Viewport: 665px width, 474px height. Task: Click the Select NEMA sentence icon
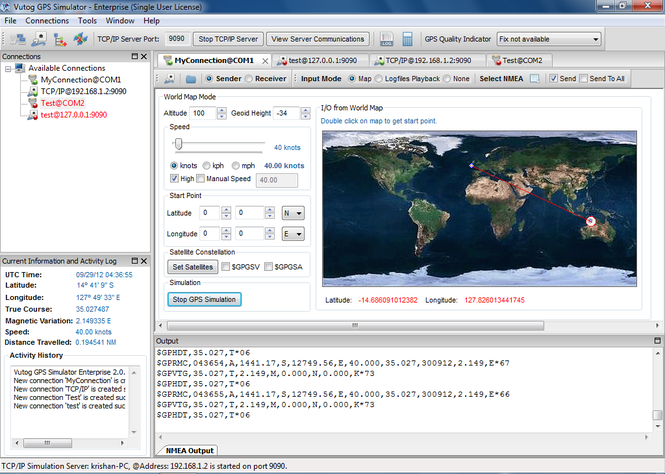535,79
